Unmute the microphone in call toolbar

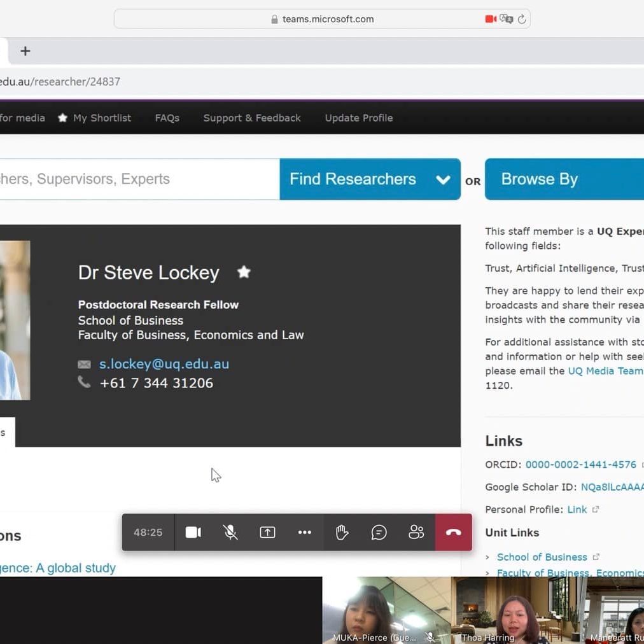coord(230,532)
